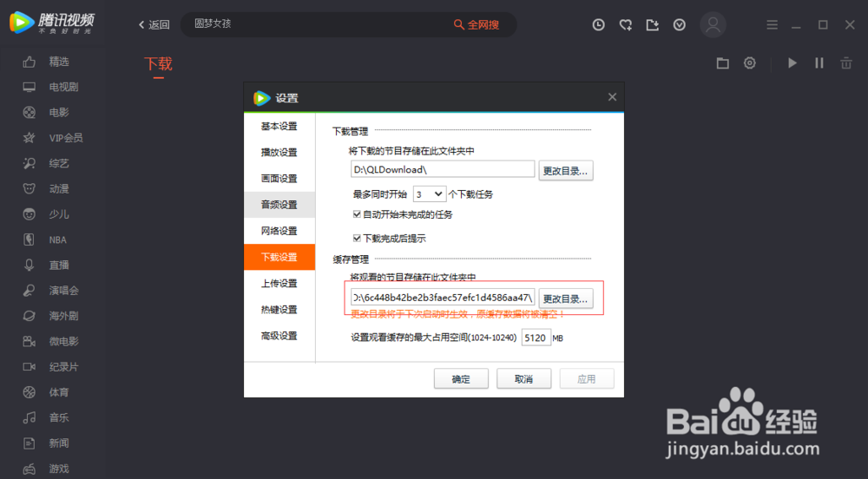Image resolution: width=868 pixels, height=479 pixels.
Task: Click the cache directory path field
Action: (x=443, y=298)
